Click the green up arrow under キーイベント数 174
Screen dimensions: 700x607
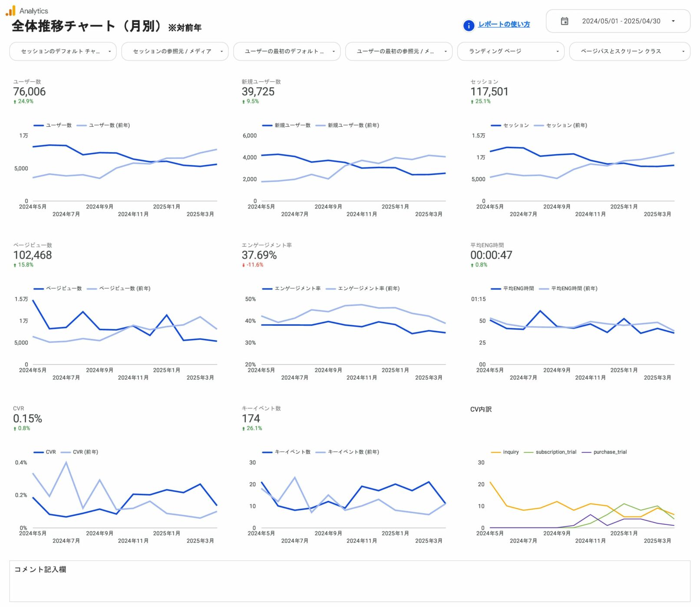(244, 428)
